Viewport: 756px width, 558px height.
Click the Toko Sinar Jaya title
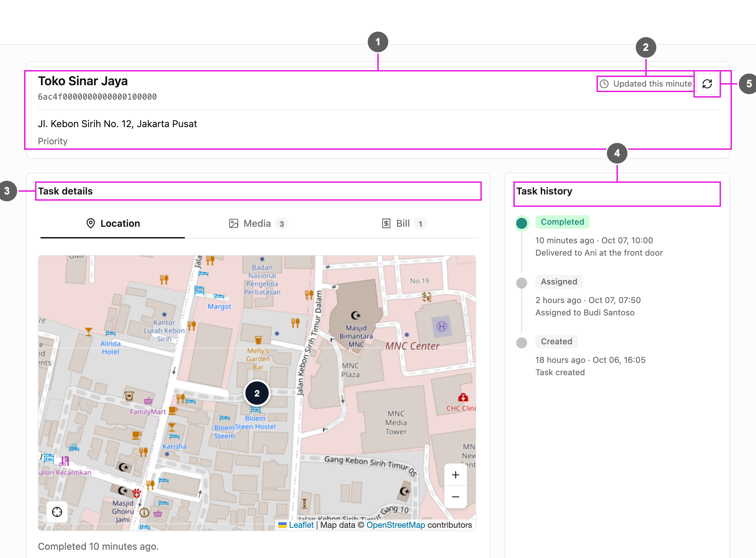tap(83, 81)
